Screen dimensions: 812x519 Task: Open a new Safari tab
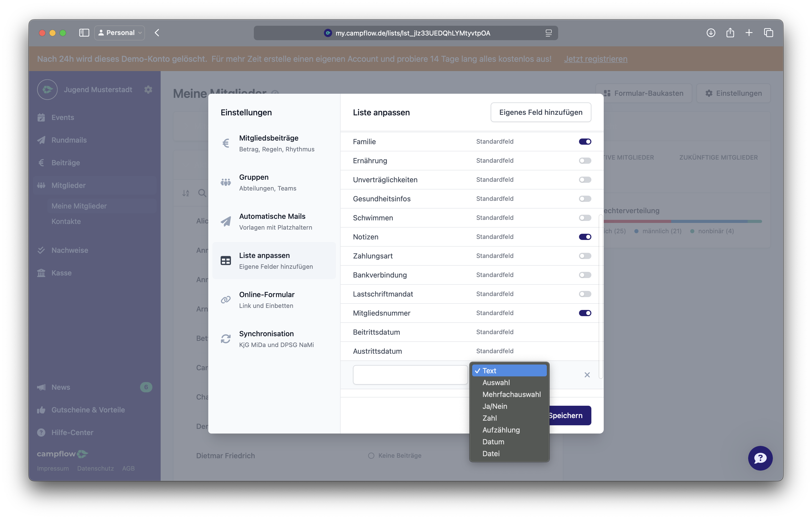(x=749, y=33)
